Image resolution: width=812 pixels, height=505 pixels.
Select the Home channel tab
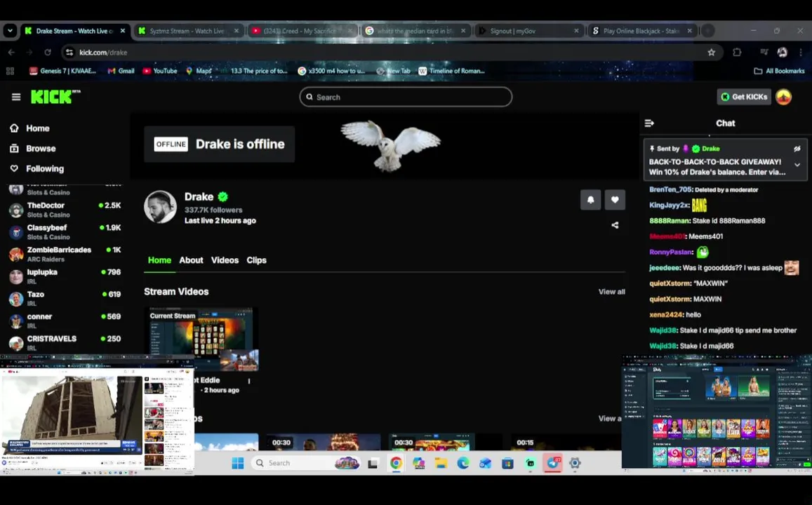pos(159,260)
